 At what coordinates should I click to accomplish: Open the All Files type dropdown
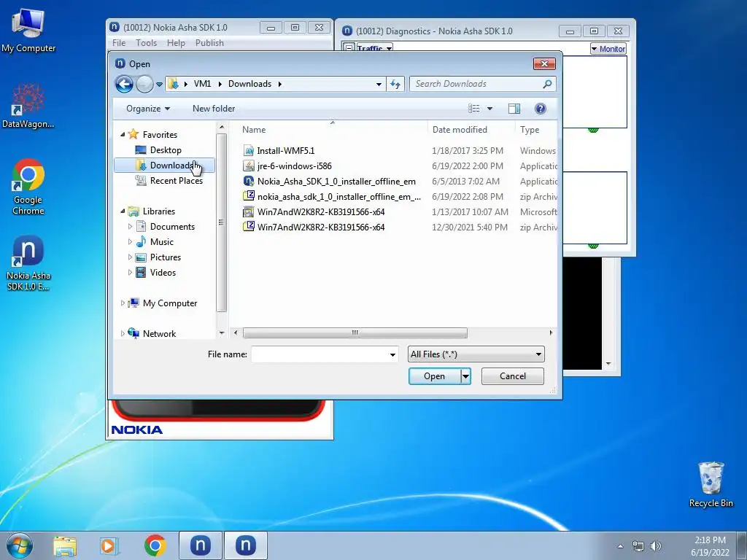[x=476, y=354]
